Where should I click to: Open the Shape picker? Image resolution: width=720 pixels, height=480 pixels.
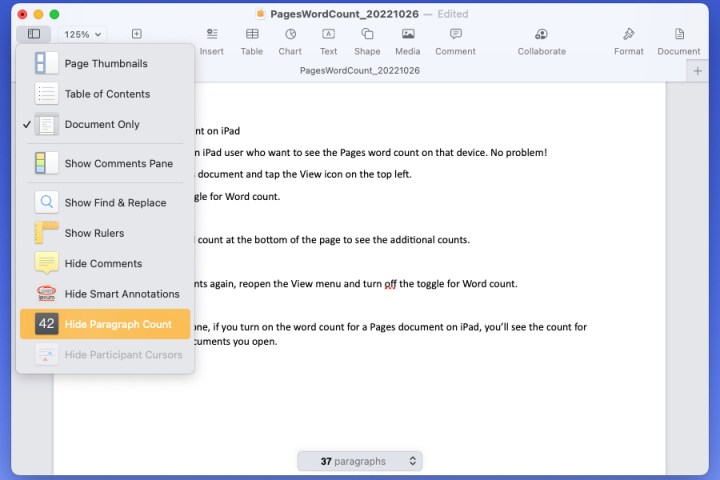click(x=367, y=40)
